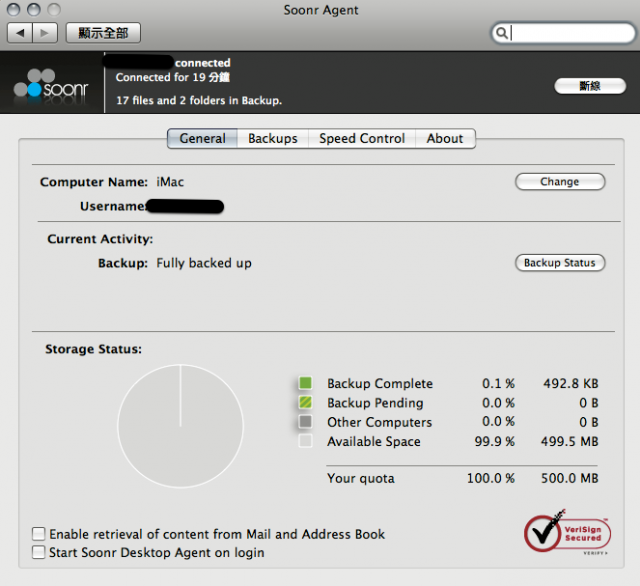Click the Soonr logo

tap(51, 85)
